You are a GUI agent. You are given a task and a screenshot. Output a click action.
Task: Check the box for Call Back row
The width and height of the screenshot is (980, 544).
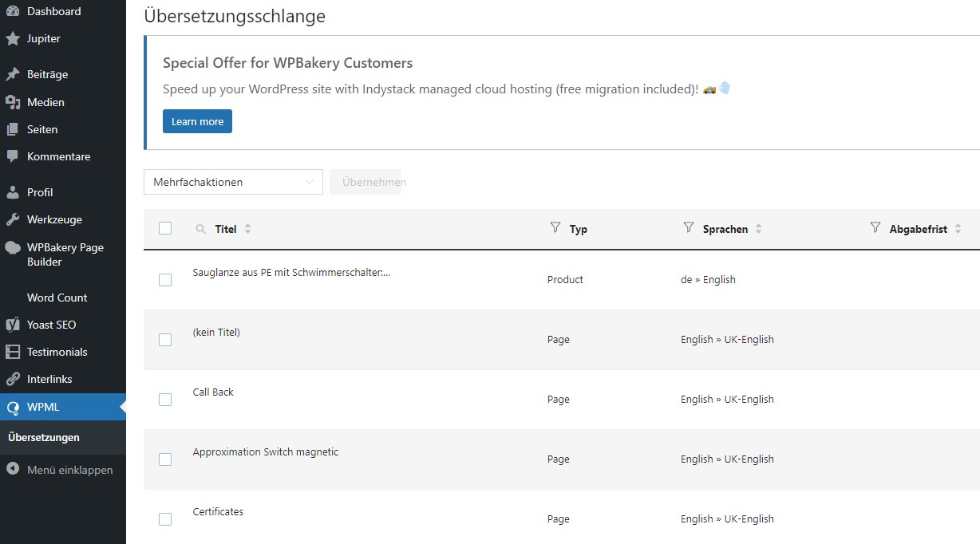(x=165, y=400)
